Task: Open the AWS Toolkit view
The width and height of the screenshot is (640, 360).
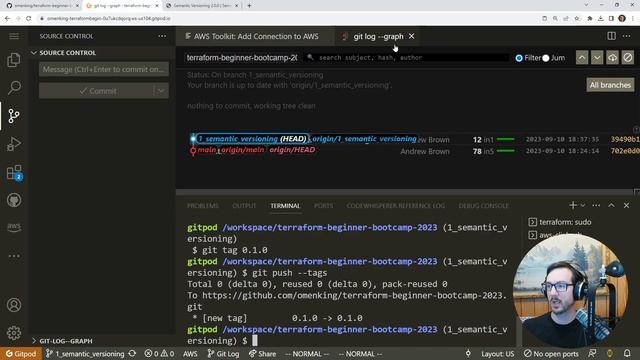Action: (x=14, y=227)
